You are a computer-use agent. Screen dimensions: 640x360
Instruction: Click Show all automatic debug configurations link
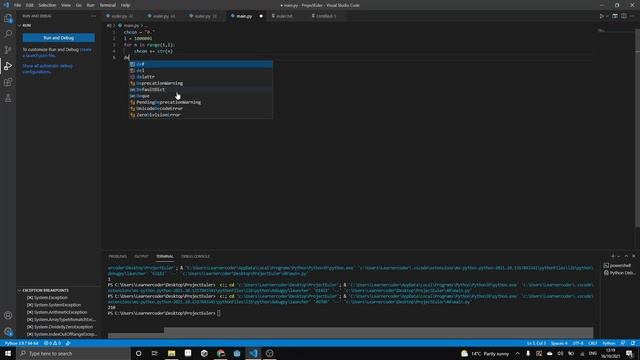coord(47,69)
